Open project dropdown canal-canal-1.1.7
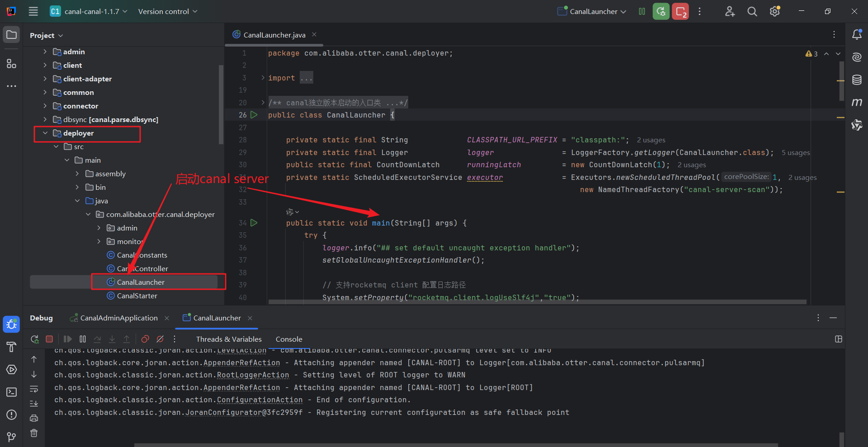The image size is (868, 447). [x=89, y=11]
